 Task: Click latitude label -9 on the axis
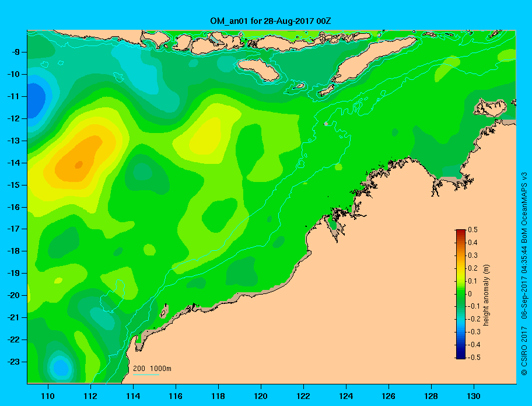click(x=16, y=52)
